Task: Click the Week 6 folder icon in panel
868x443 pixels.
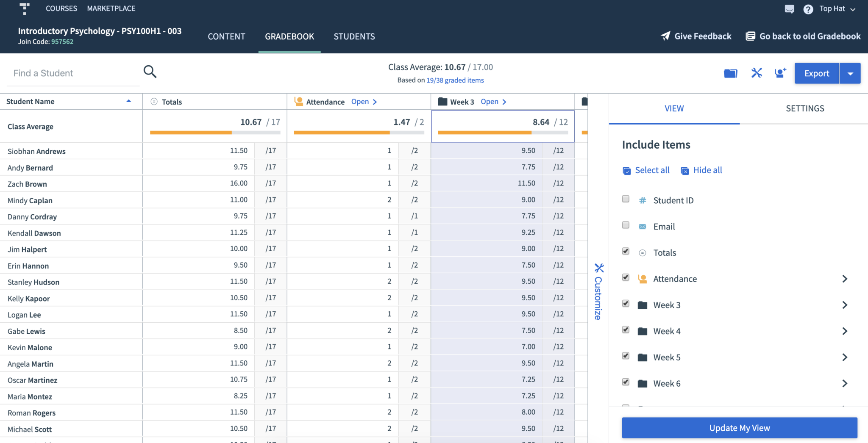Action: click(643, 384)
